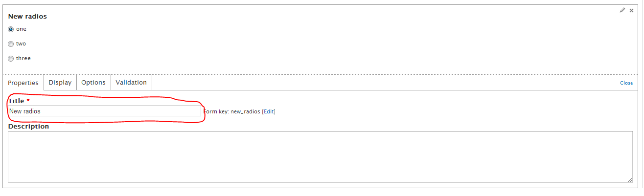Click the "three" option label text
Viewport: 644px width, 196px height.
click(x=23, y=59)
